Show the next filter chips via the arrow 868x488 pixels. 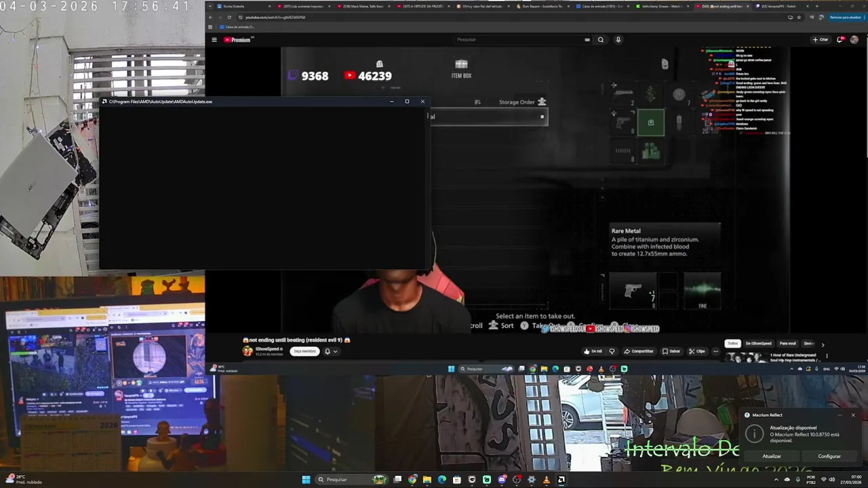[823, 344]
